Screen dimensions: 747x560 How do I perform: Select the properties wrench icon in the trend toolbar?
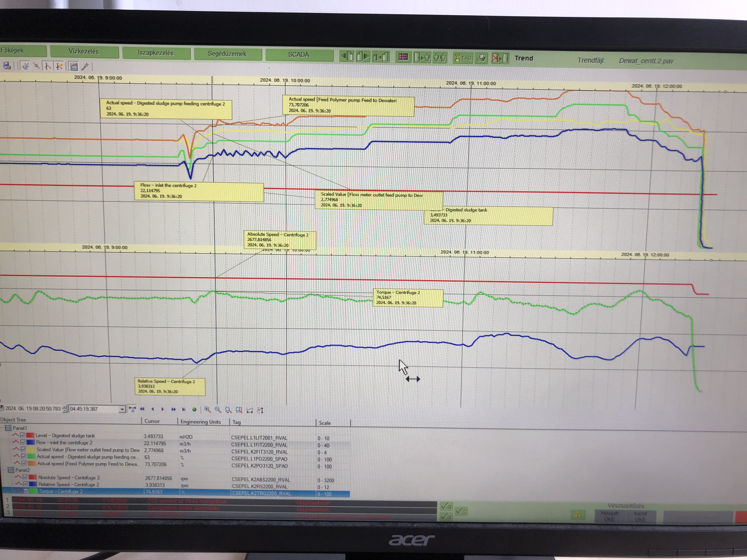36,66
